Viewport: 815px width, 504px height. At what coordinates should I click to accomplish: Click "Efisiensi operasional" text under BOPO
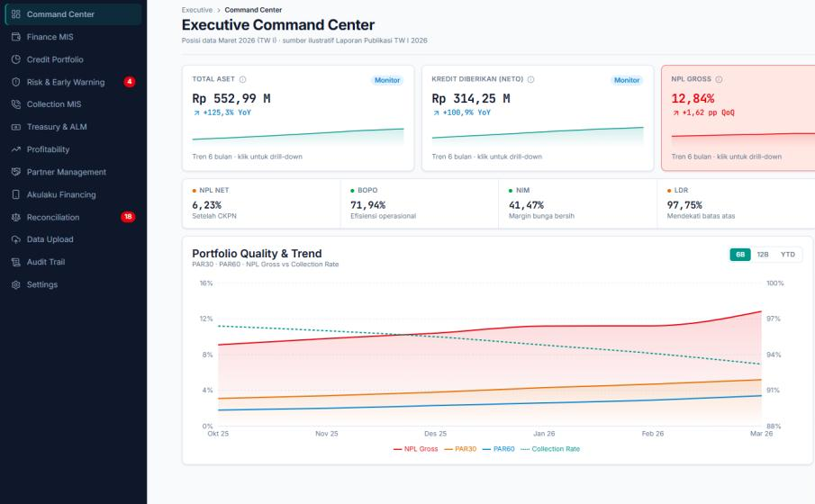pos(383,216)
